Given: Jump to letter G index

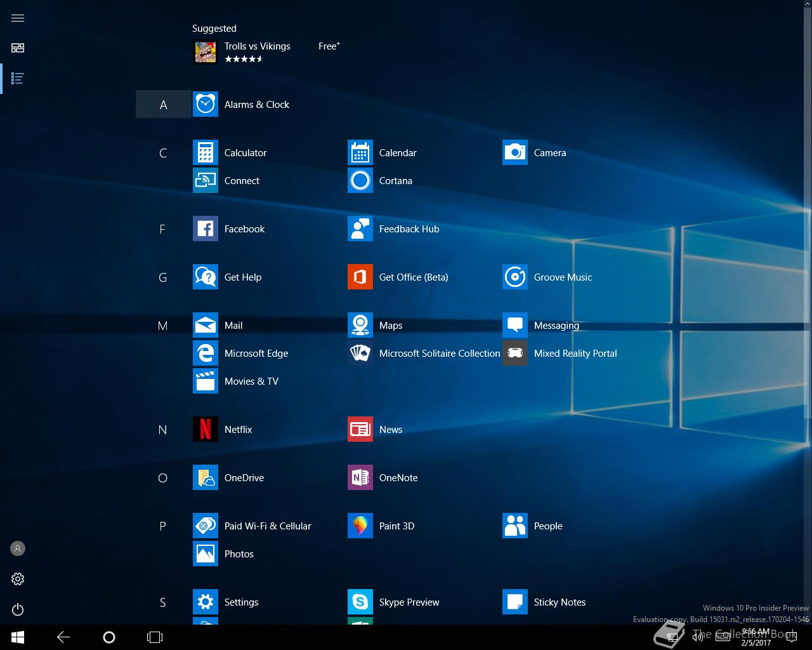Looking at the screenshot, I should pos(163,277).
